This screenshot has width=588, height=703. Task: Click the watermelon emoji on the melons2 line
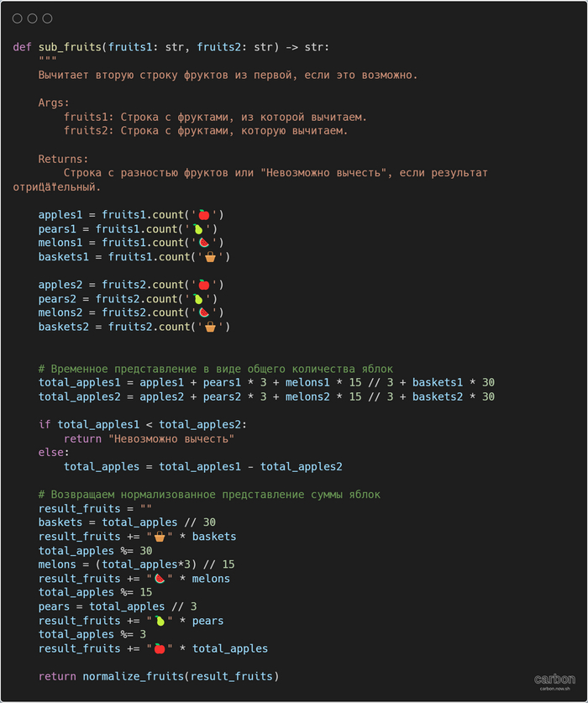click(x=203, y=312)
